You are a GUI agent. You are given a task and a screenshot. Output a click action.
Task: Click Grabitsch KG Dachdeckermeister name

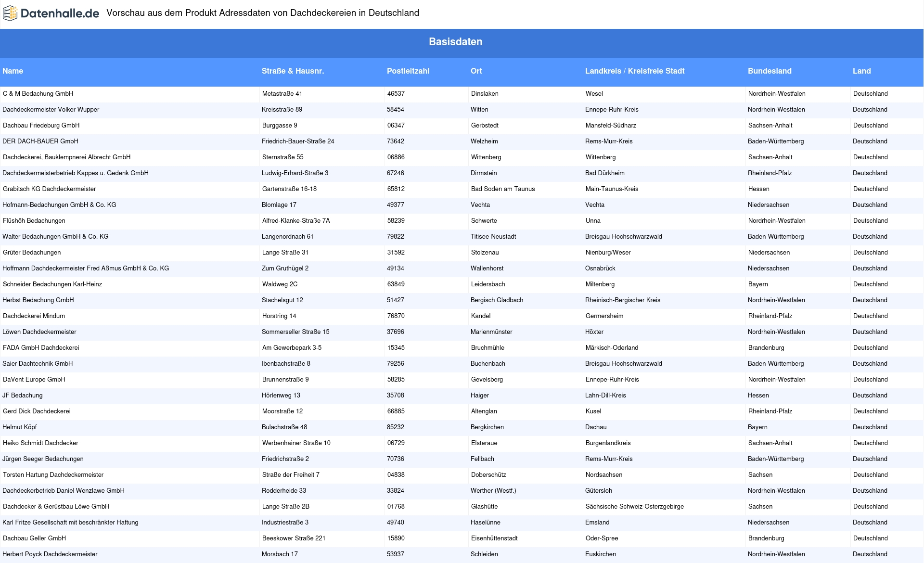(50, 189)
